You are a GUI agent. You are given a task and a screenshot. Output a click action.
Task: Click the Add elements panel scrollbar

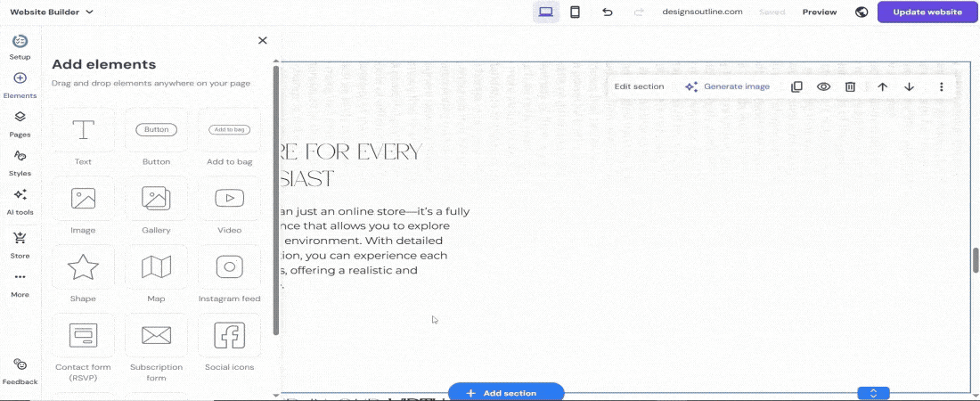pyautogui.click(x=275, y=200)
